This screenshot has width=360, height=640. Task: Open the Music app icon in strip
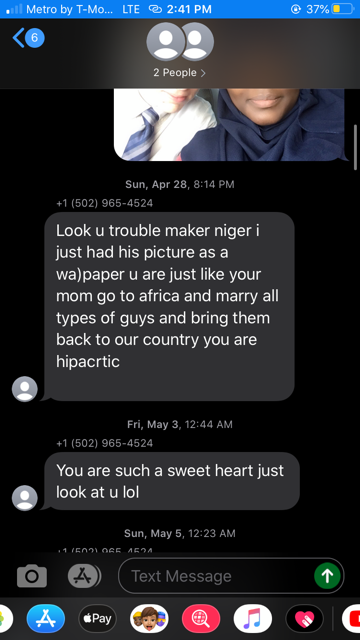pyautogui.click(x=253, y=619)
